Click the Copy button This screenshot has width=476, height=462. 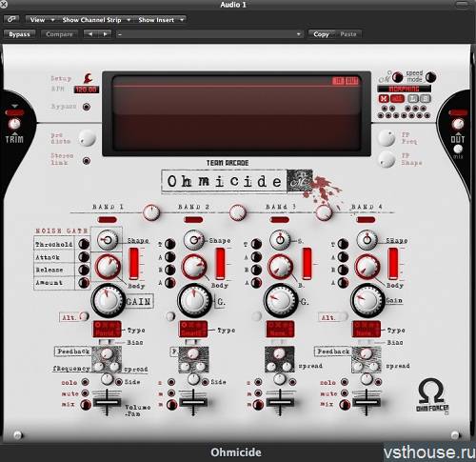[x=321, y=34]
